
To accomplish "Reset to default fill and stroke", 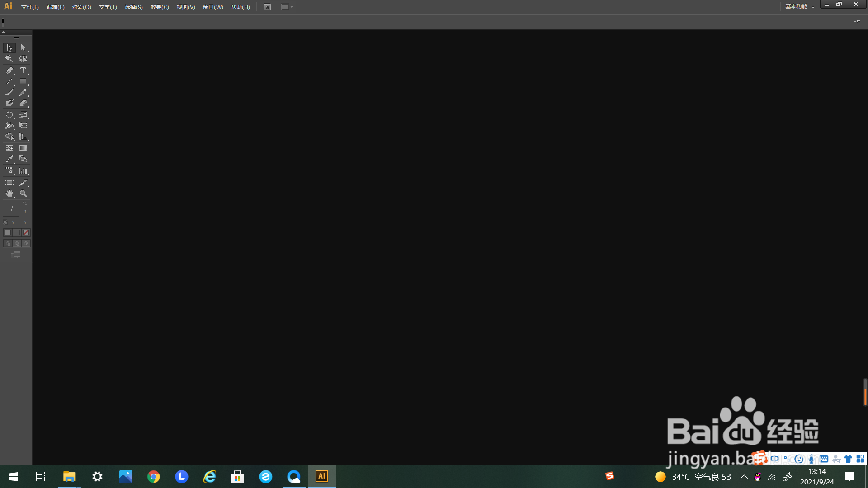I will (x=5, y=222).
